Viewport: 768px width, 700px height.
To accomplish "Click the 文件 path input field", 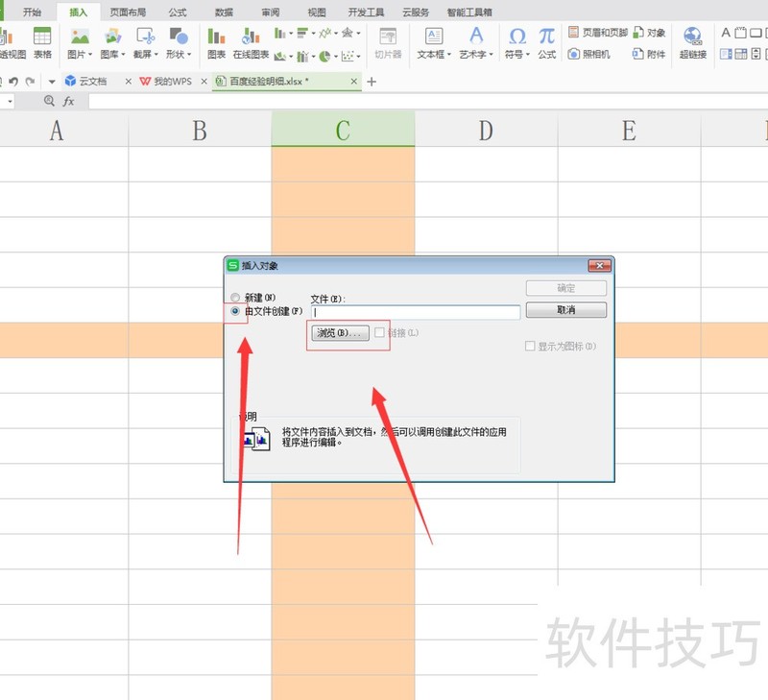I will coord(416,312).
